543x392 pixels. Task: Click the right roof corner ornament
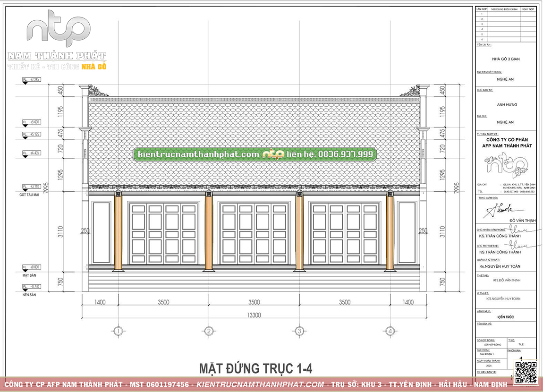tap(410, 91)
